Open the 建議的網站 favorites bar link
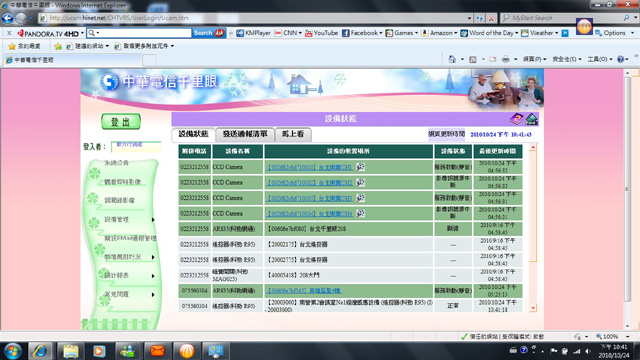This screenshot has height=360, width=640. (88, 47)
